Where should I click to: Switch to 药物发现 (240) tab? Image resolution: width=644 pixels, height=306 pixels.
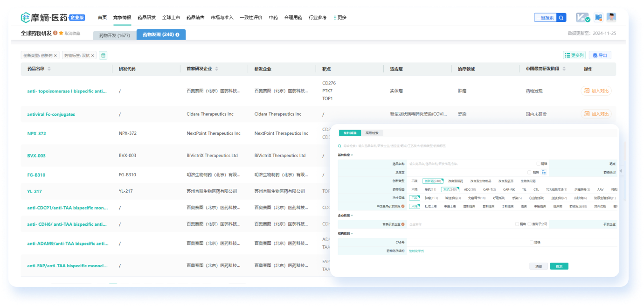161,35
